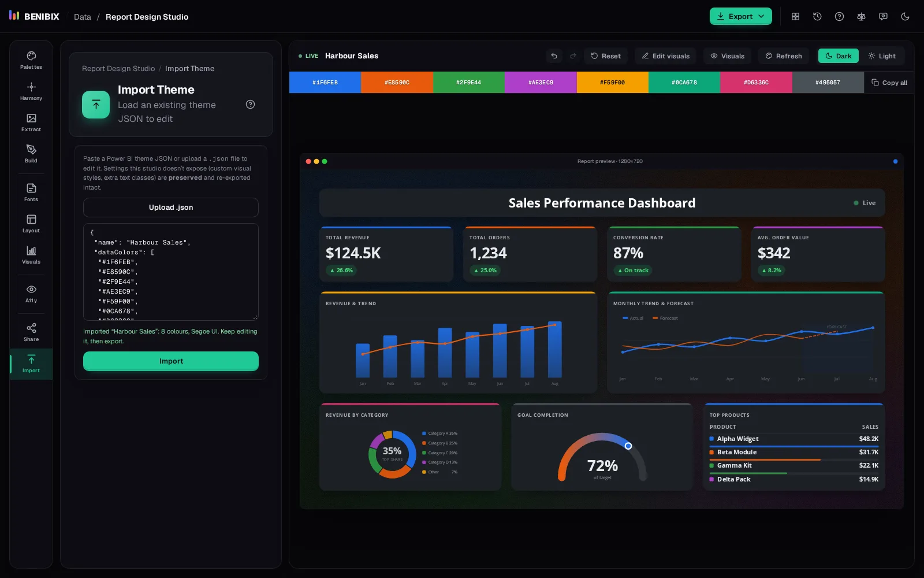The width and height of the screenshot is (924, 578).
Task: Click Copy all colors button
Action: point(889,83)
